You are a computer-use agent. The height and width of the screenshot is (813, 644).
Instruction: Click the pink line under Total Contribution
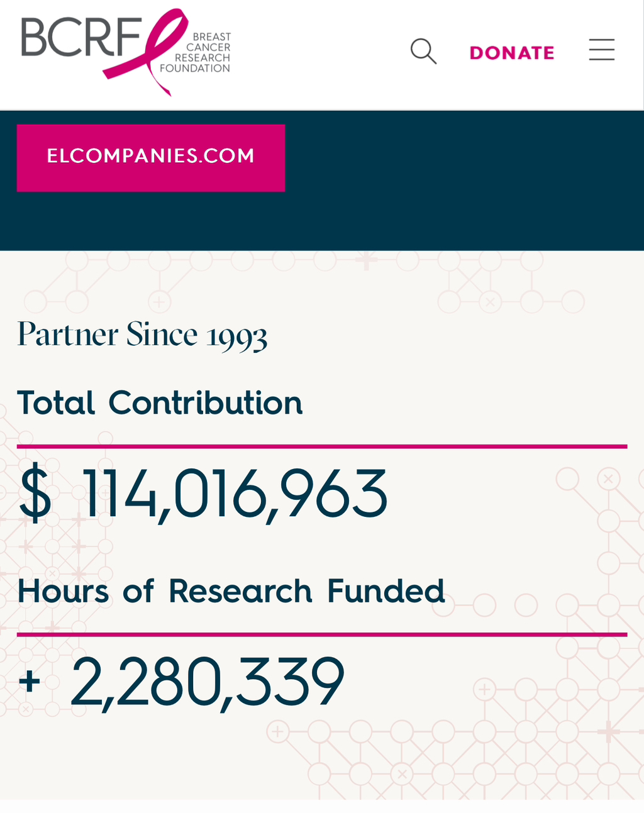pyautogui.click(x=322, y=446)
